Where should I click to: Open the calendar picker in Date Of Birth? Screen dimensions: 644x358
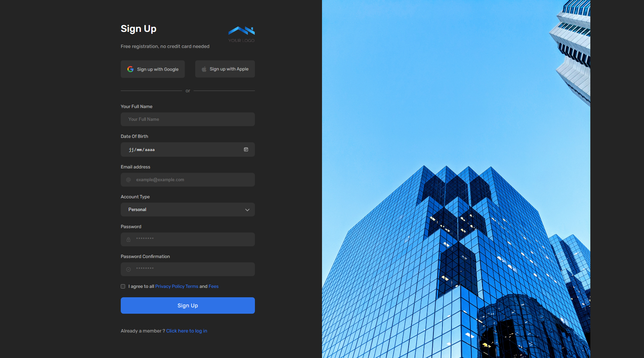point(246,150)
